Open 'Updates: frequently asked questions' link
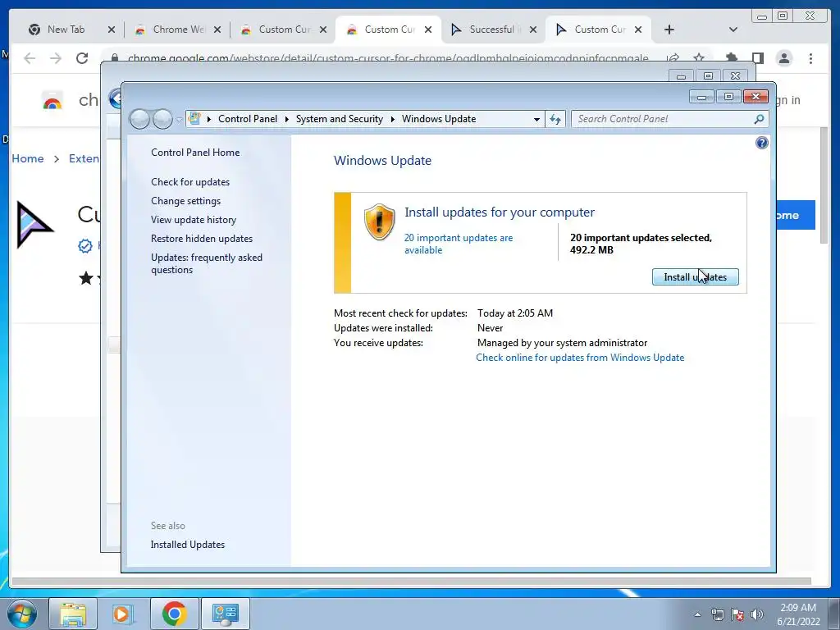 coord(206,263)
